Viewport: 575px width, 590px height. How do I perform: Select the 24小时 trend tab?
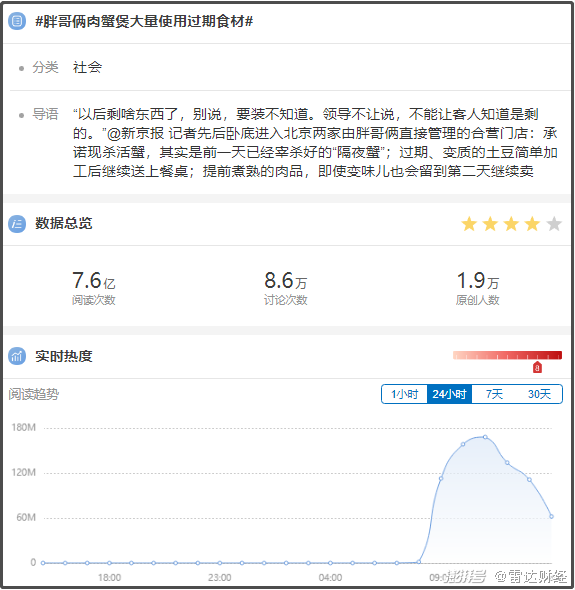(449, 394)
